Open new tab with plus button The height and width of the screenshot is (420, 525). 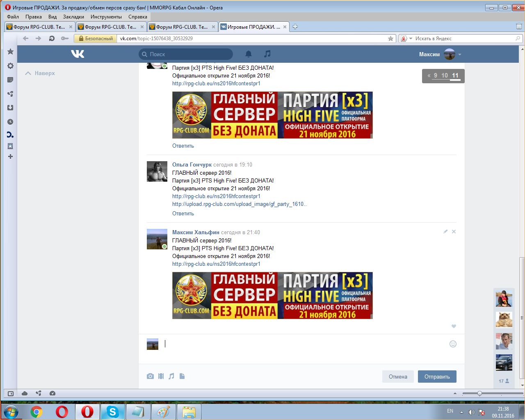pos(295,27)
